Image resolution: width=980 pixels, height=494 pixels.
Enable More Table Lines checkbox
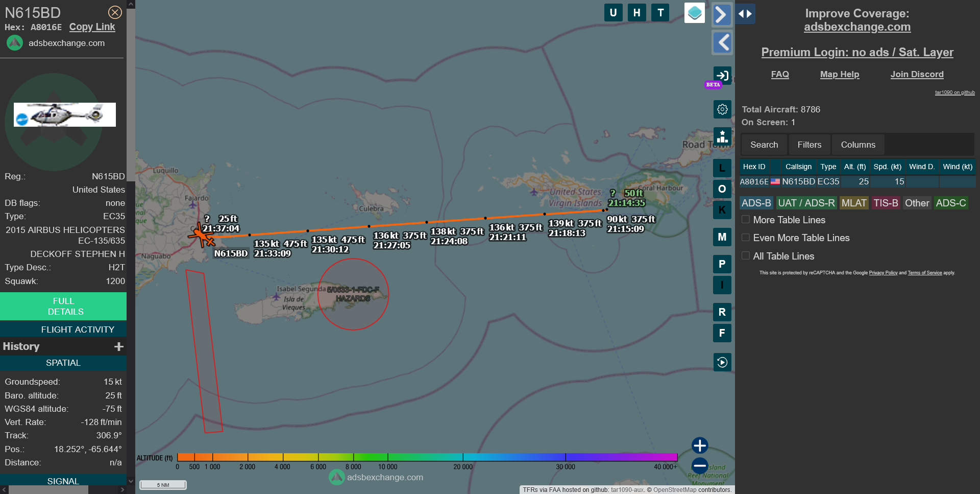pyautogui.click(x=746, y=220)
